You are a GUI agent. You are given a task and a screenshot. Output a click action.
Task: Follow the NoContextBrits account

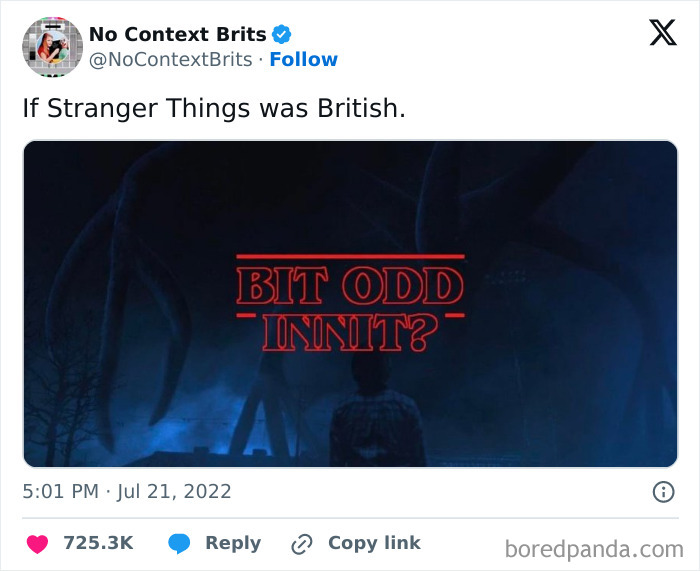click(303, 60)
